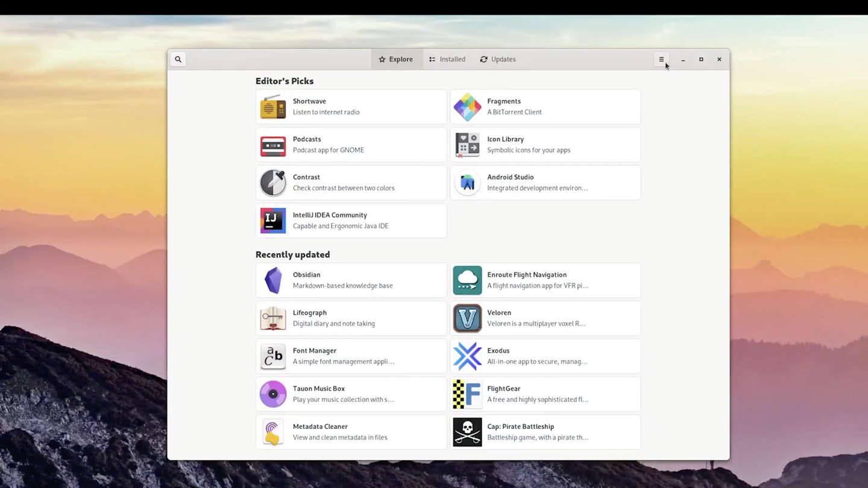Click the Obsidian purple gem icon

(x=273, y=280)
